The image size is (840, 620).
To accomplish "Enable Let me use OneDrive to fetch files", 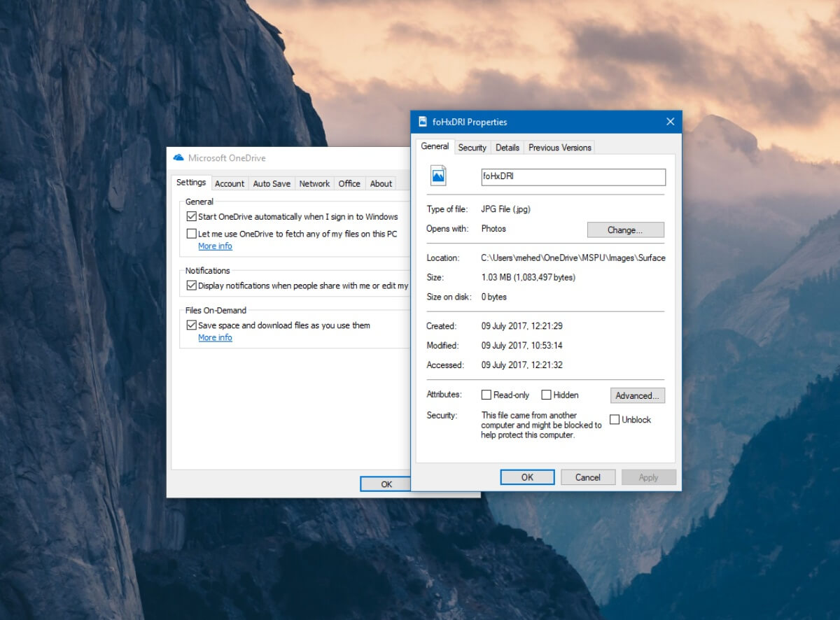I will click(x=191, y=234).
